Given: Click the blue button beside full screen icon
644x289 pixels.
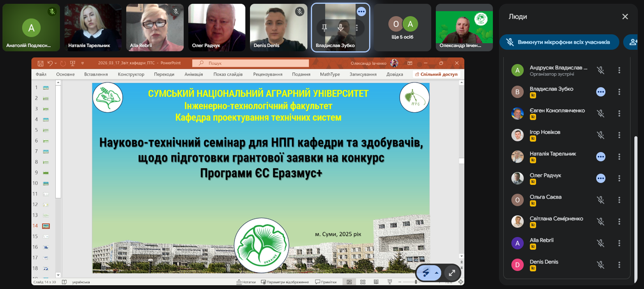Looking at the screenshot, I should (x=425, y=273).
